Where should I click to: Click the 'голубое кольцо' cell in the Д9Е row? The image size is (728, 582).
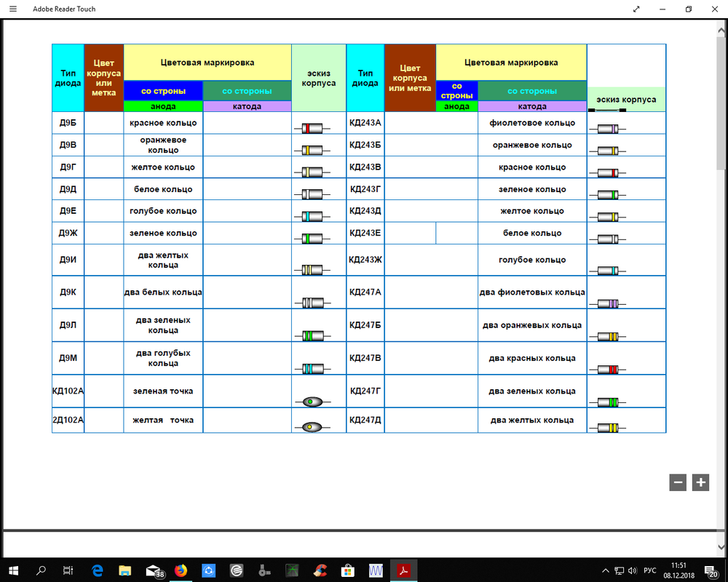(x=163, y=211)
